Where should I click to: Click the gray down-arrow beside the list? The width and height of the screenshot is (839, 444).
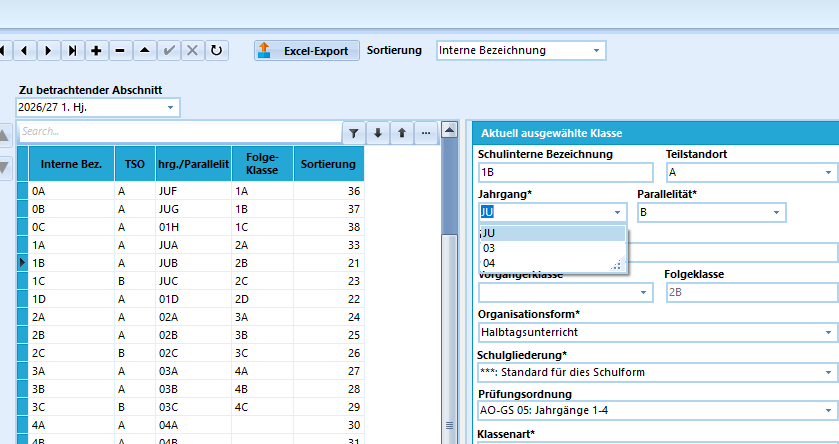4,167
